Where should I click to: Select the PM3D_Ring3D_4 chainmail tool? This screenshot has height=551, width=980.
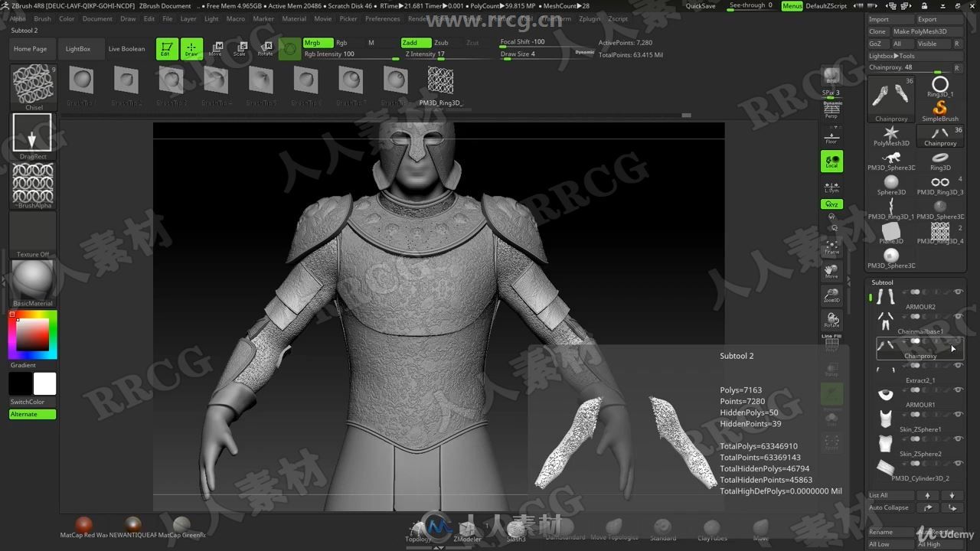(x=940, y=233)
